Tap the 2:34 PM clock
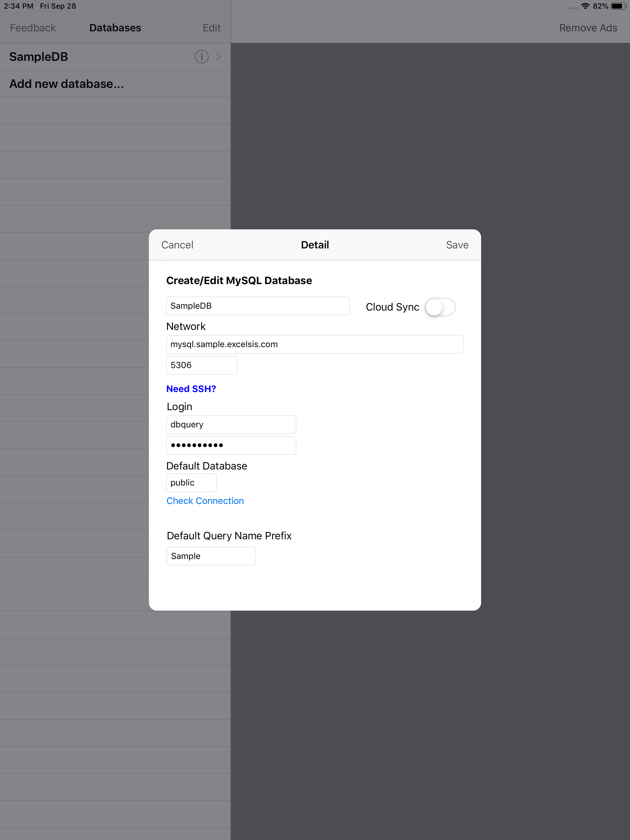This screenshot has width=630, height=840. (19, 6)
